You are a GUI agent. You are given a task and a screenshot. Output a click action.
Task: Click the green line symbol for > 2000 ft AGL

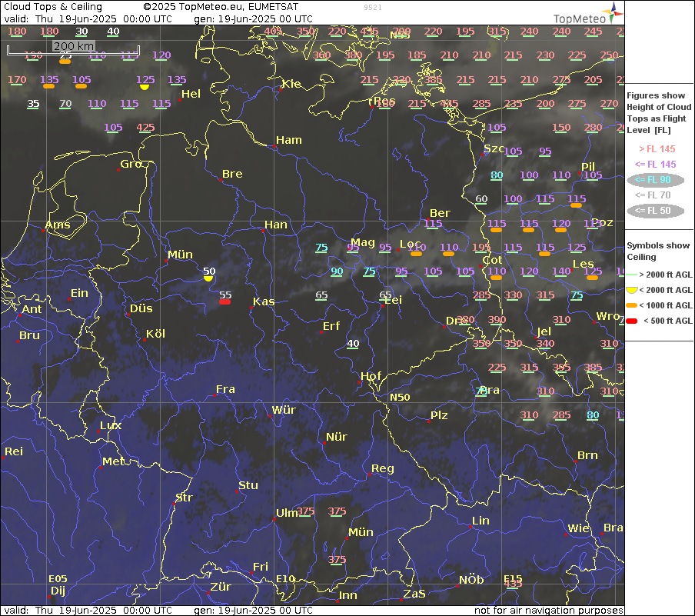tap(631, 275)
